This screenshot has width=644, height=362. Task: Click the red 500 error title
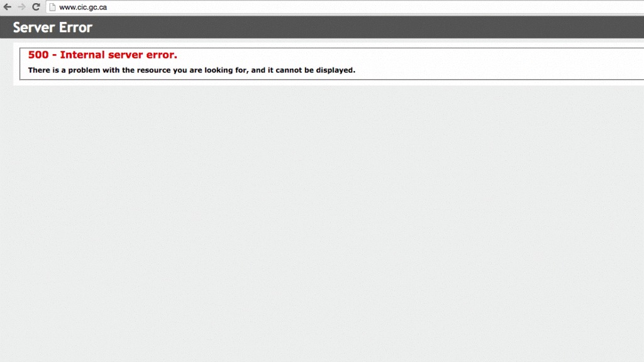(103, 55)
